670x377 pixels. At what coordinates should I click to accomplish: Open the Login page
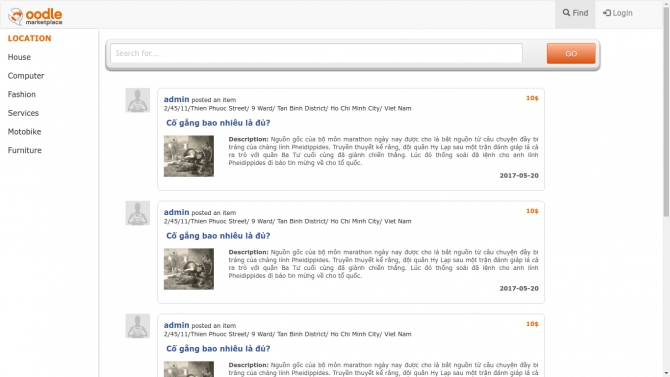(x=617, y=13)
